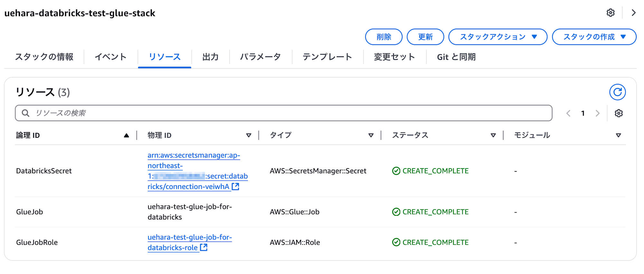Click the タイプ column header
Image resolution: width=644 pixels, height=274 pixels.
[280, 135]
